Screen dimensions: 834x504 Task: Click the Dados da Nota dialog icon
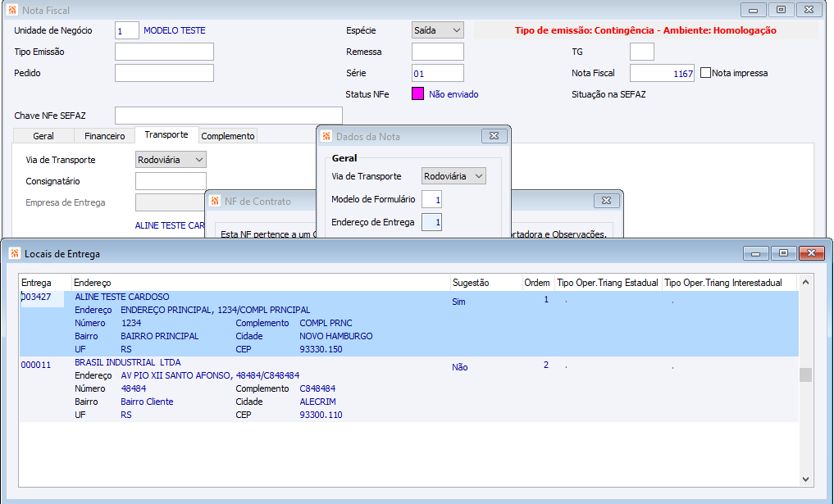click(326, 137)
